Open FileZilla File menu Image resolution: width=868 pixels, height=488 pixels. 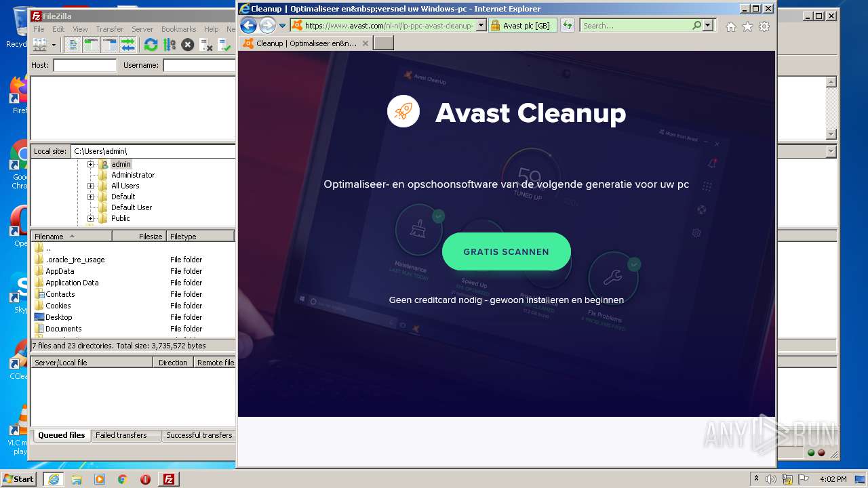point(39,29)
